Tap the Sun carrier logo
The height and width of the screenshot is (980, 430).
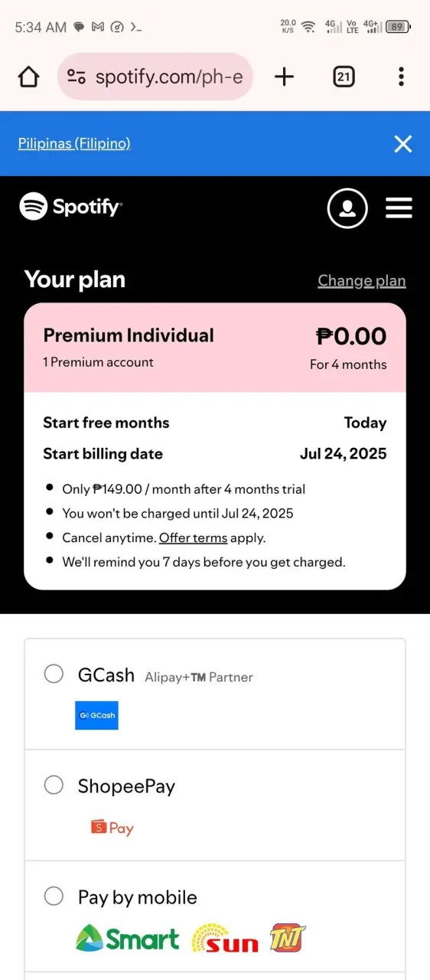[225, 939]
